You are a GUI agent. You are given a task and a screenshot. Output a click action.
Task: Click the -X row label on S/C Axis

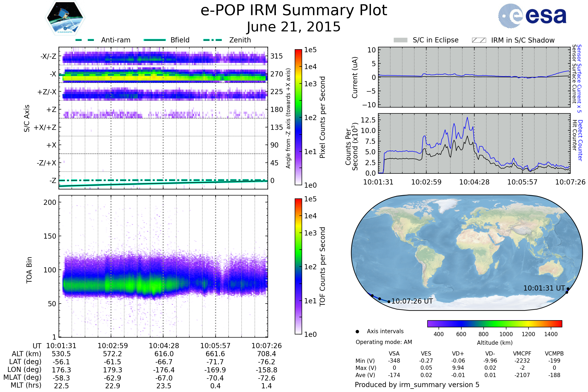53,74
